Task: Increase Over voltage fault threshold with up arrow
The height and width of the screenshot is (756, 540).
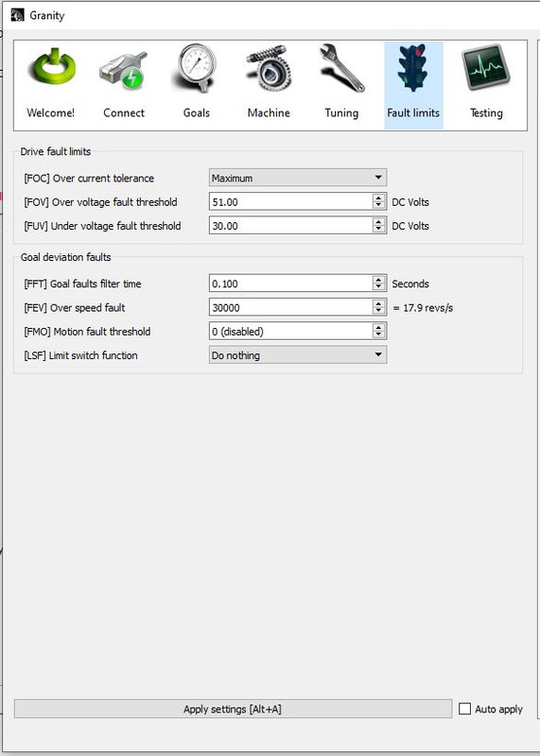Action: [x=379, y=198]
